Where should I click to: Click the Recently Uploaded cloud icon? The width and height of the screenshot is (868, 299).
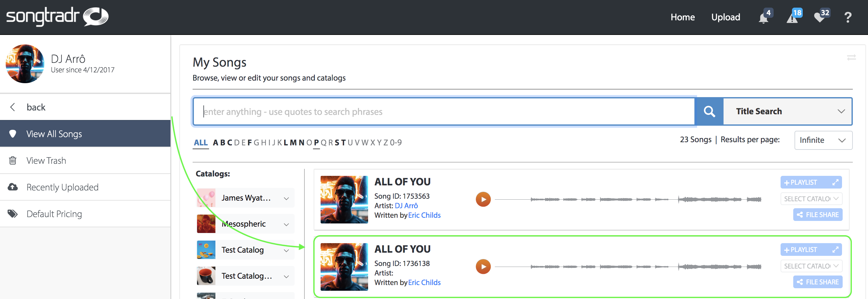(13, 187)
